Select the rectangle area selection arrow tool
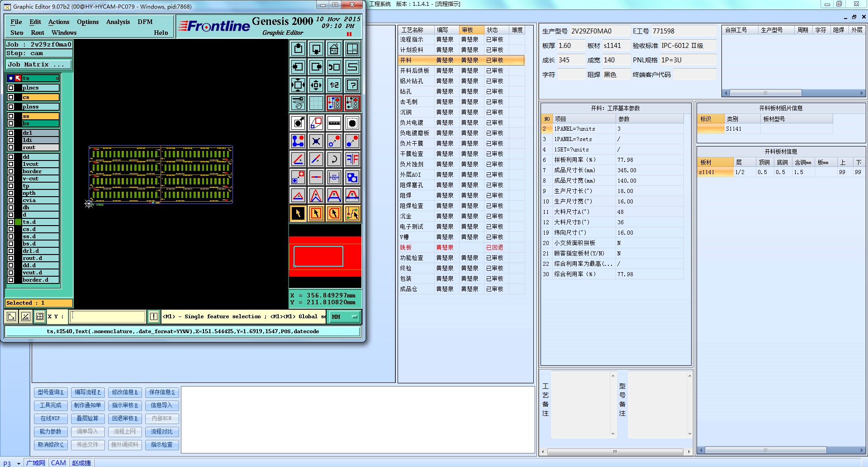Screen dimensions: 868x467 click(316, 213)
